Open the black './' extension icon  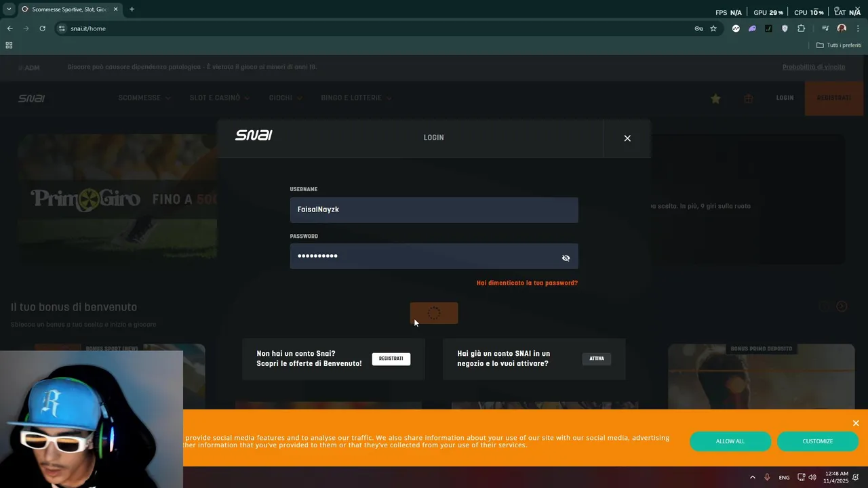tap(768, 28)
